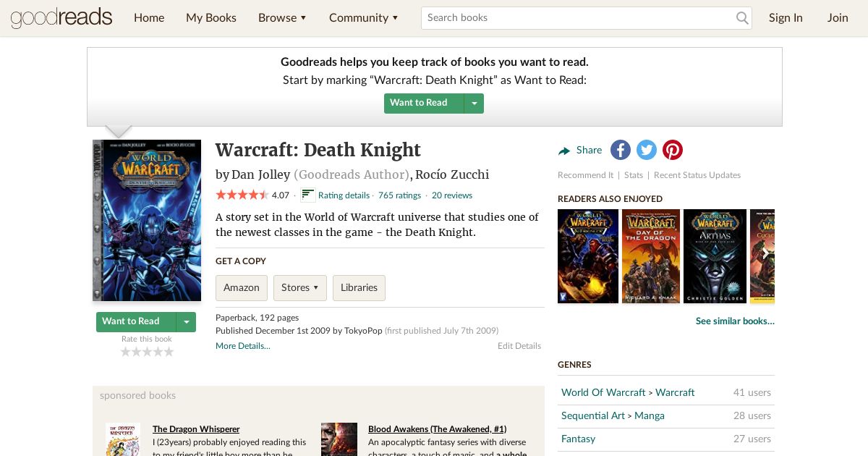Open Manga genre link

pyautogui.click(x=650, y=415)
